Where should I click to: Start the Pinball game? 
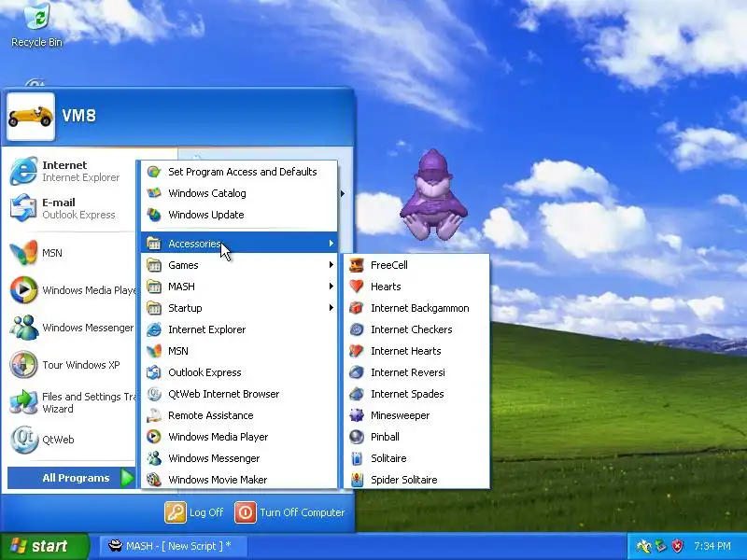pos(416,436)
